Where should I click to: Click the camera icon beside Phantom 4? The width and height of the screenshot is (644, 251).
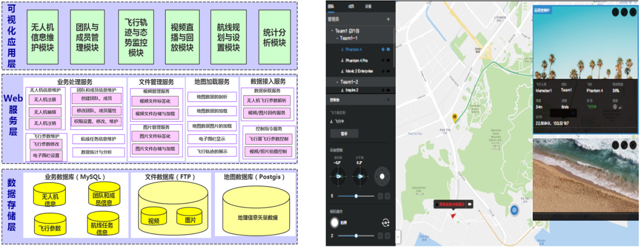point(388,49)
